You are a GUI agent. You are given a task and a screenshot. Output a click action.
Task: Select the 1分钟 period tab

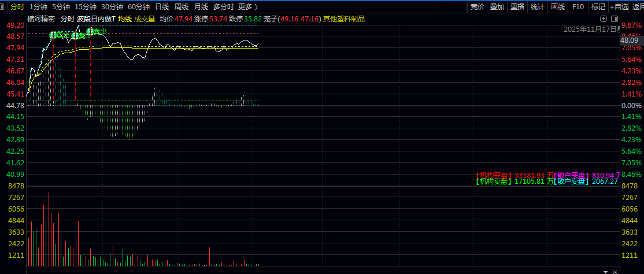pos(39,6)
